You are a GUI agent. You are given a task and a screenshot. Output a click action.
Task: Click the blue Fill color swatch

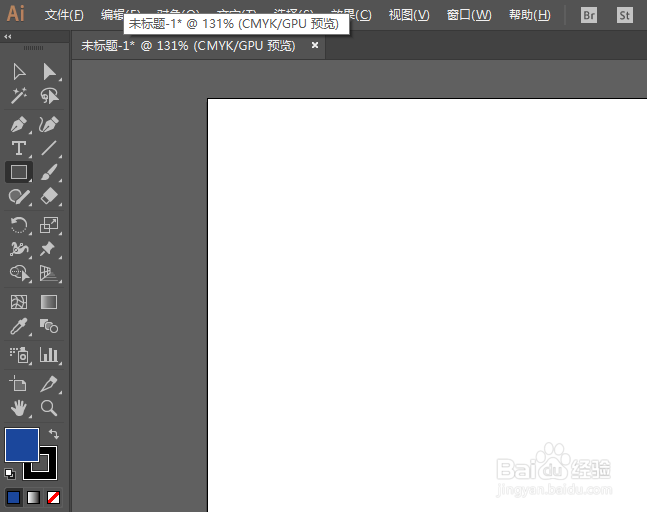22,445
